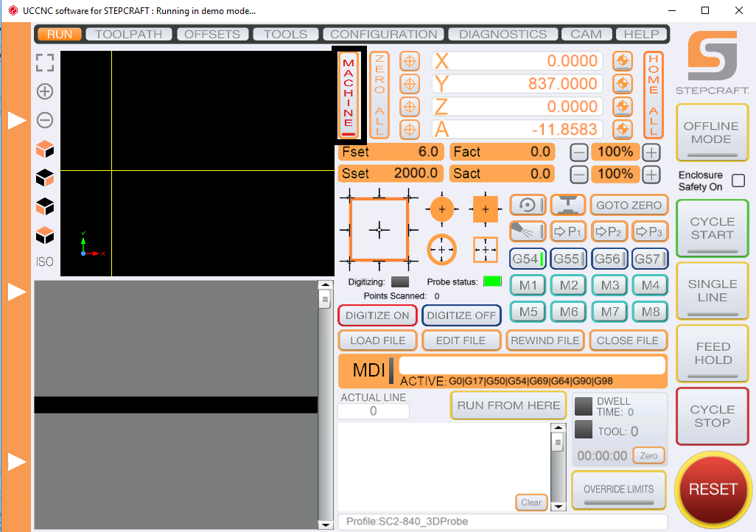Viewport: 756px width, 532px height.
Task: Toggle OVERRIDE LIMITS
Action: (619, 491)
